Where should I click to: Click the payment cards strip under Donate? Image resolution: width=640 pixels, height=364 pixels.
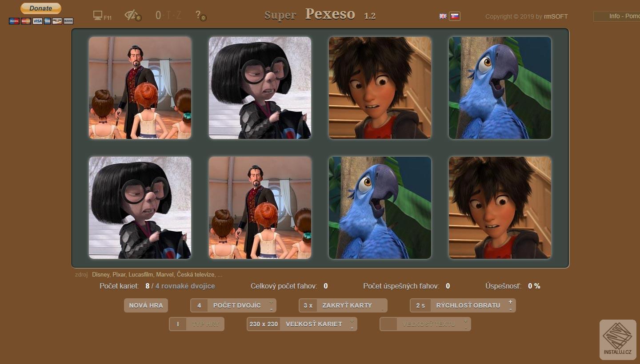41,21
